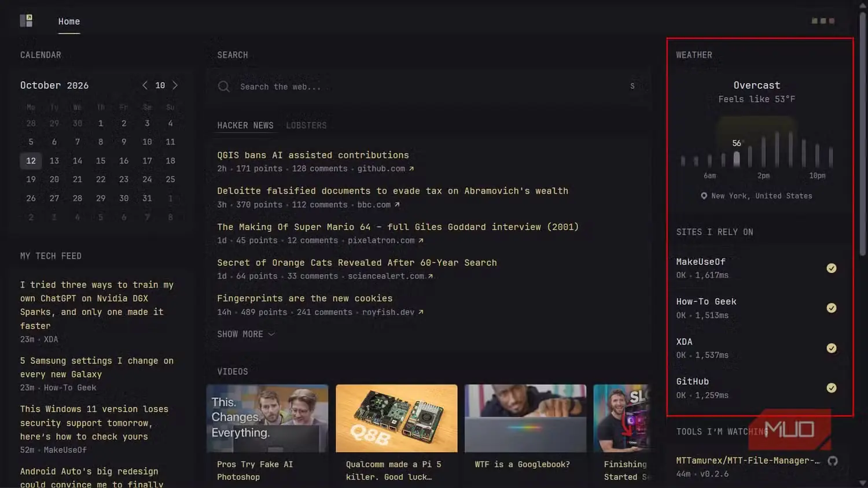
Task: Open the QGIS bans AI assisted contributions story
Action: (x=313, y=155)
